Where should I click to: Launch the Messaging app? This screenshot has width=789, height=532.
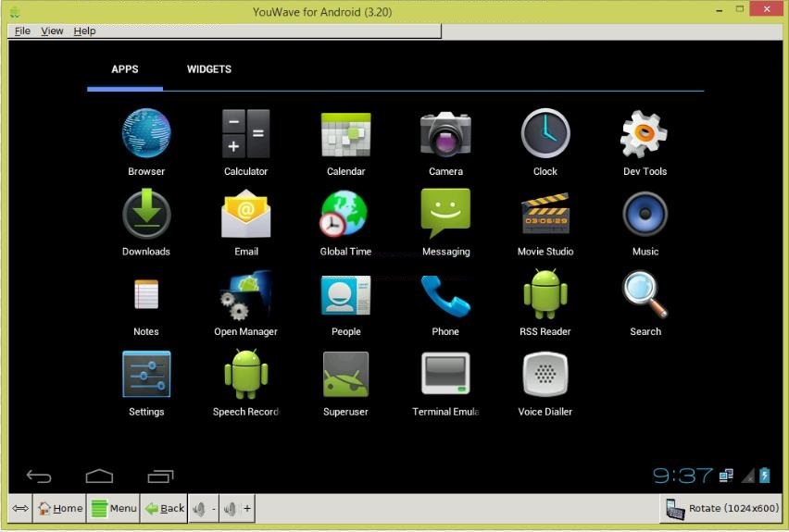[x=445, y=214]
